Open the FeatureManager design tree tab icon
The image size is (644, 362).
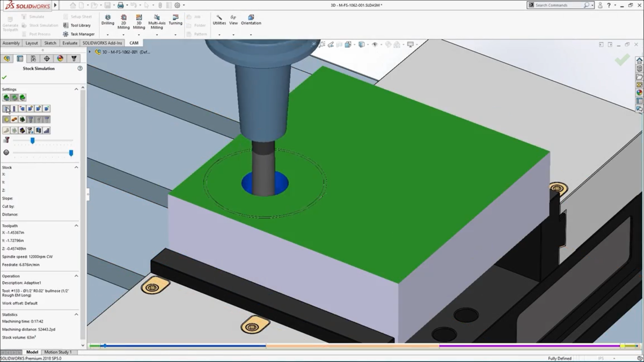tap(7, 58)
